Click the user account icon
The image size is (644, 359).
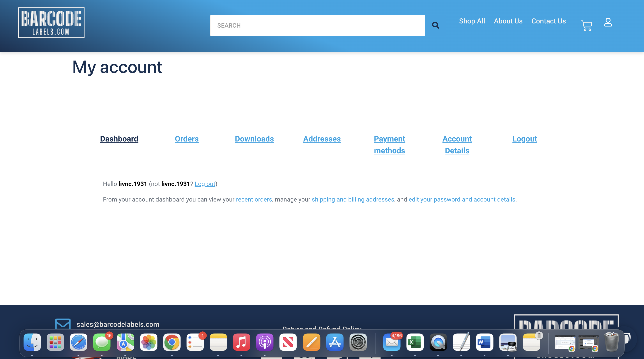click(608, 22)
